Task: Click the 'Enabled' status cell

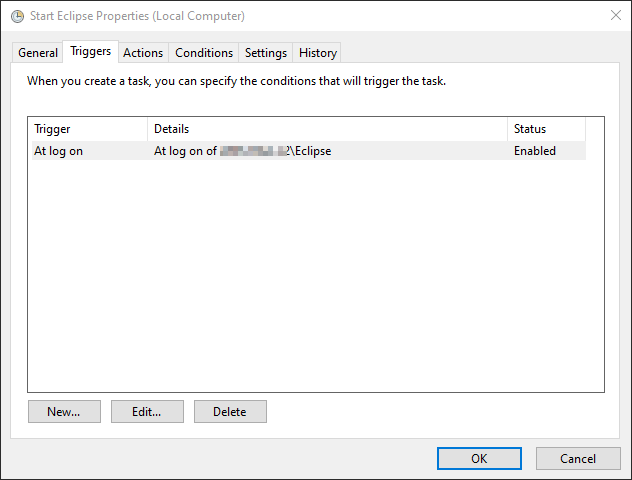Action: pyautogui.click(x=546, y=151)
